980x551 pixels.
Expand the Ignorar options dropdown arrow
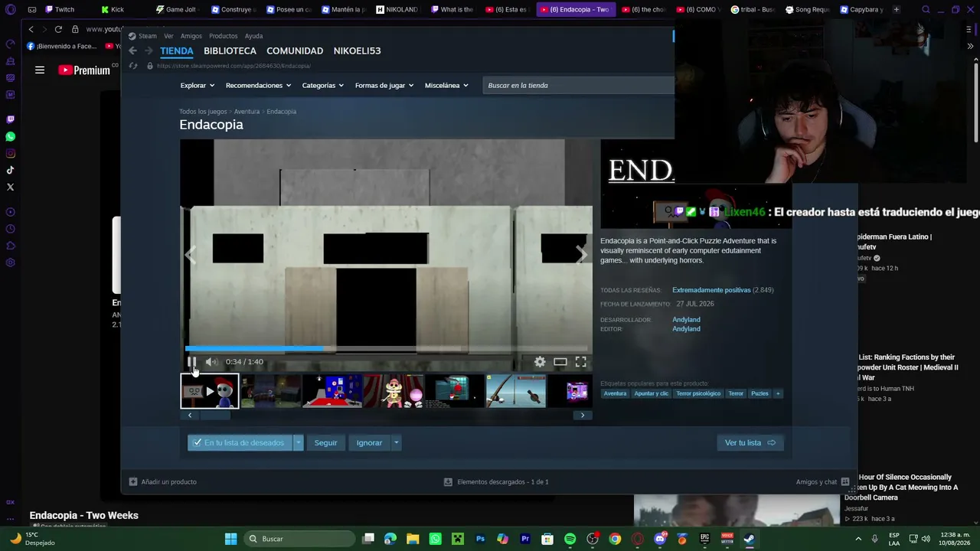(396, 442)
